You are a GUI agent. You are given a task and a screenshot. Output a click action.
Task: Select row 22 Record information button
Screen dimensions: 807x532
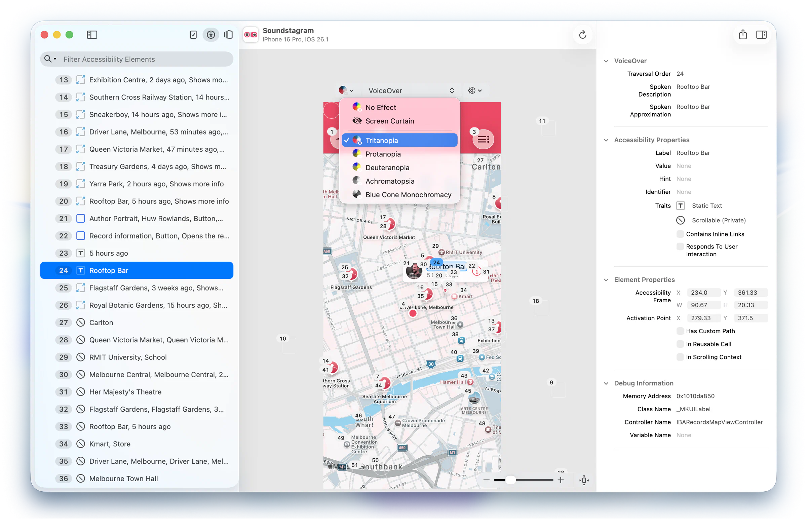pyautogui.click(x=137, y=236)
